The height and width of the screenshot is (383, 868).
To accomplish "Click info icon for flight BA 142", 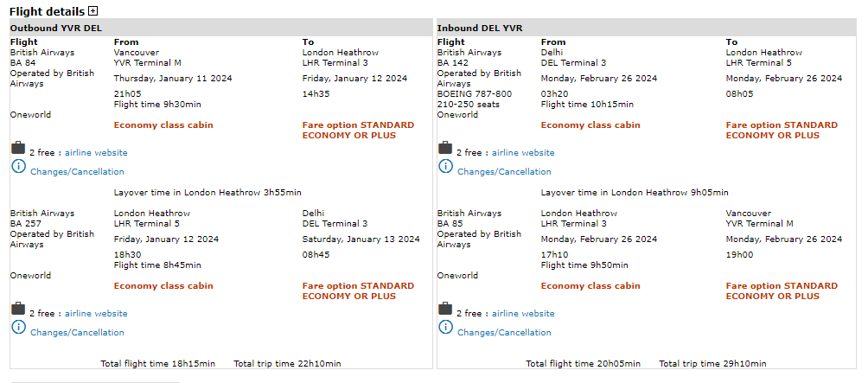I will coord(445,166).
